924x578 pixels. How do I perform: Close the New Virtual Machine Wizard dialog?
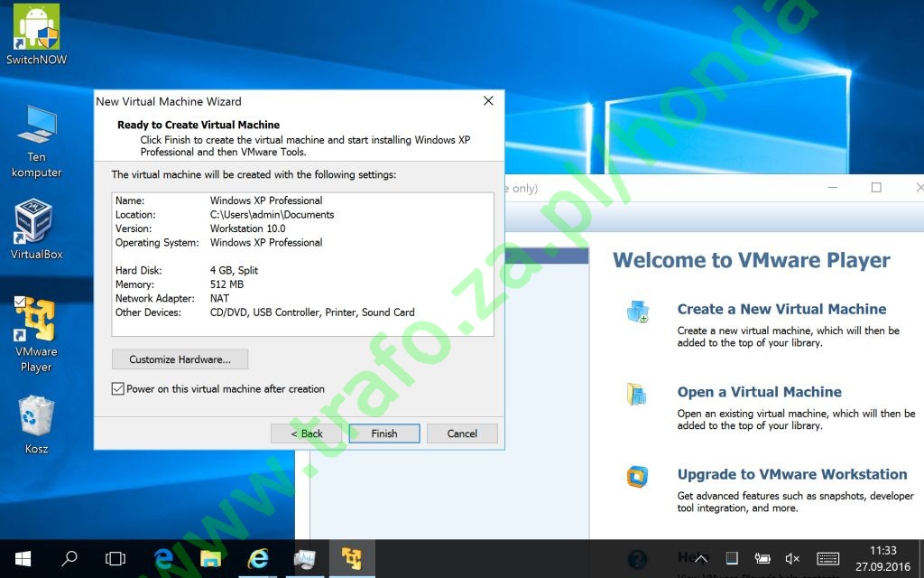[x=488, y=101]
